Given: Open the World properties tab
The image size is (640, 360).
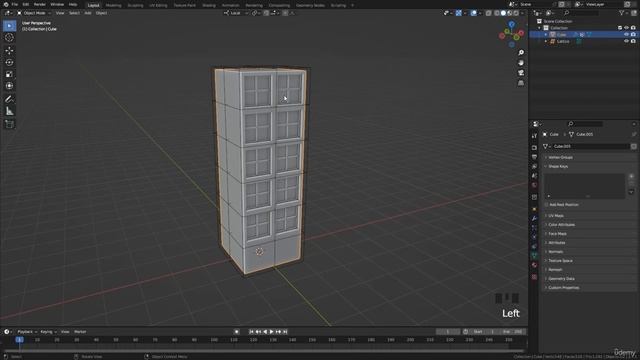Looking at the screenshot, I should tap(534, 185).
